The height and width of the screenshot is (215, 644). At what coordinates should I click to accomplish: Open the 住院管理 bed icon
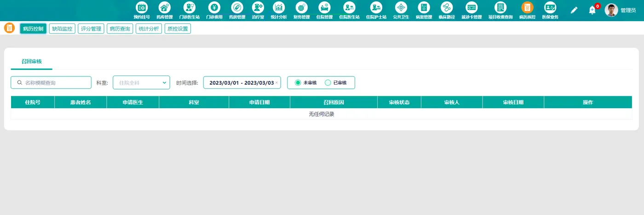click(x=324, y=7)
